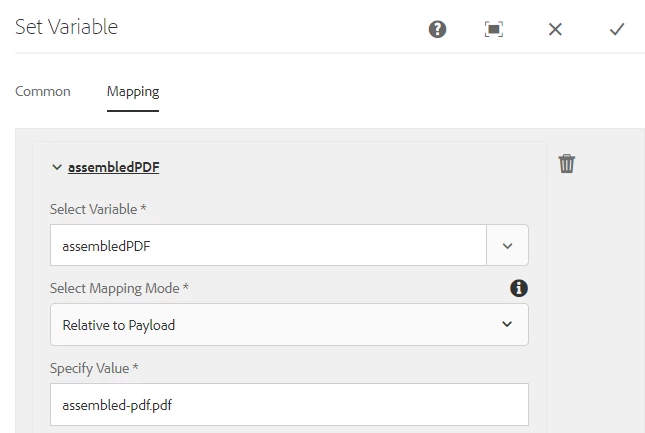Switch to the Common tab
The image size is (645, 433).
pyautogui.click(x=43, y=91)
